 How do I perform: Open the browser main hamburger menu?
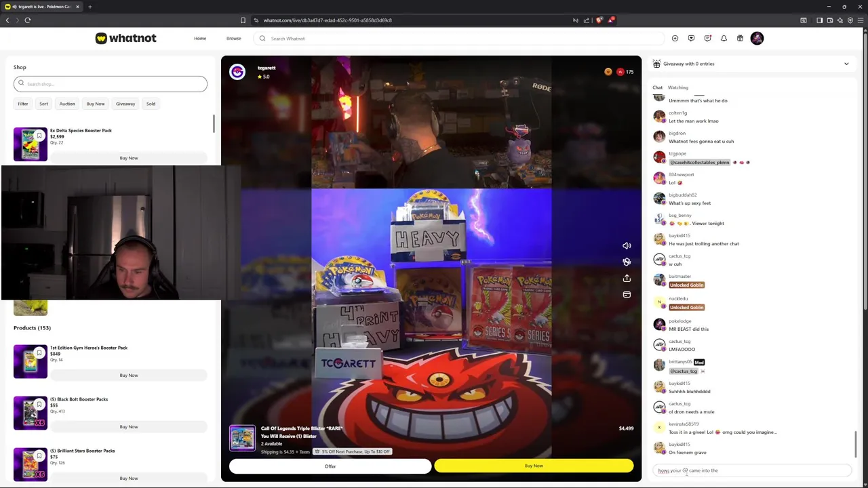861,20
